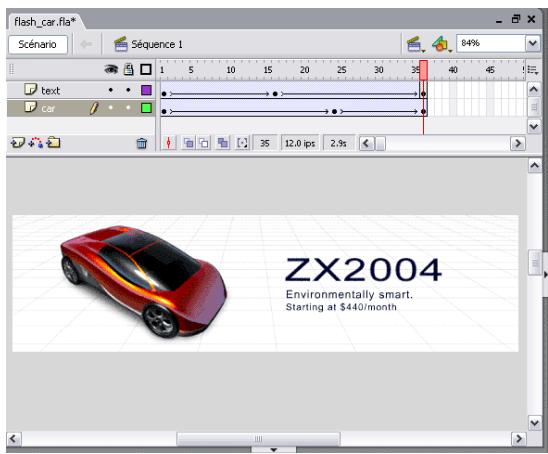
Task: Click the back arrow navigation icon
Action: click(x=86, y=44)
